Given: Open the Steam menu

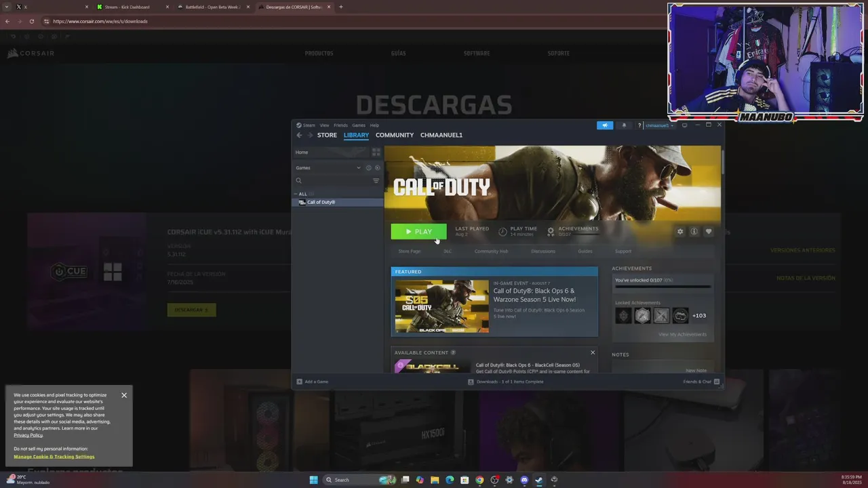Looking at the screenshot, I should click(x=307, y=125).
